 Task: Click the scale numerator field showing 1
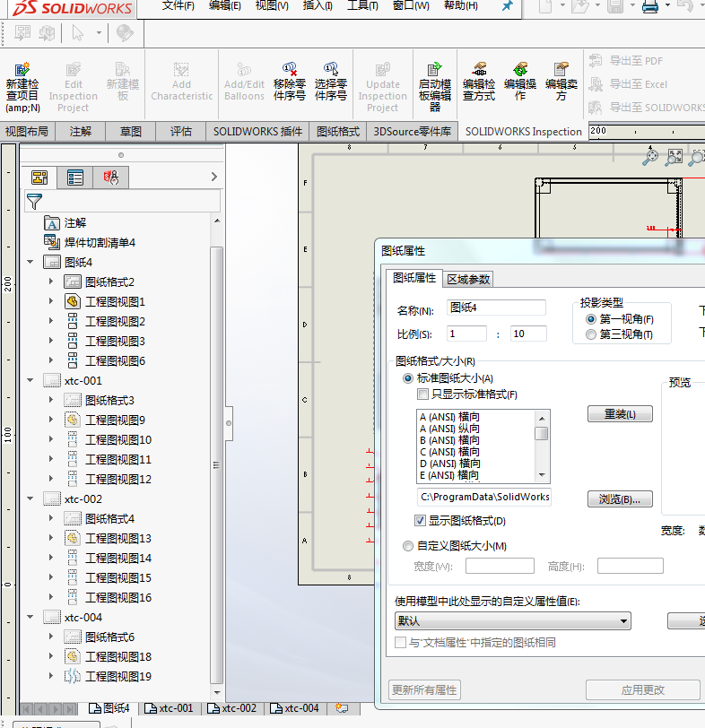click(x=466, y=334)
